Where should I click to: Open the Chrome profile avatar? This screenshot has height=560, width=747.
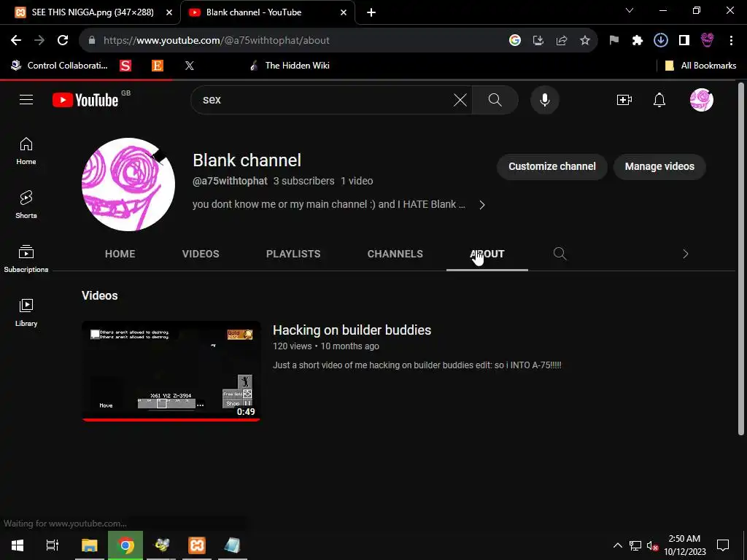tap(708, 41)
